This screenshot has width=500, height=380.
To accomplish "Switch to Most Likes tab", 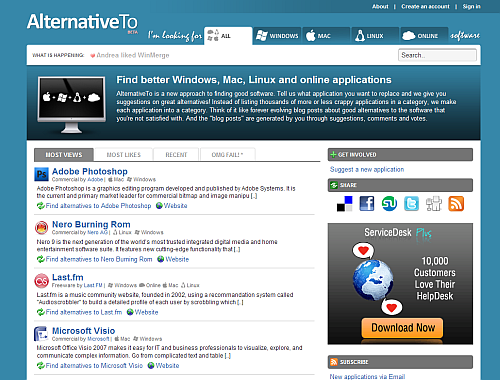I will (124, 155).
